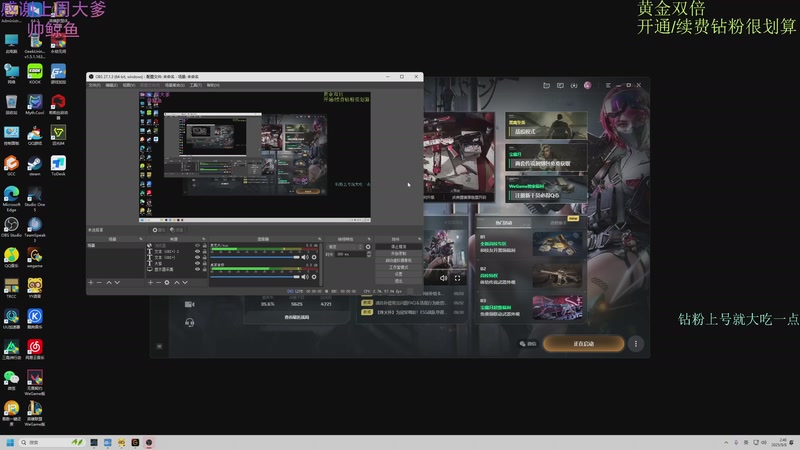Image resolution: width=800 pixels, height=450 pixels.
Task: Open the Recycle Bin desktop icon
Action: tap(11, 105)
